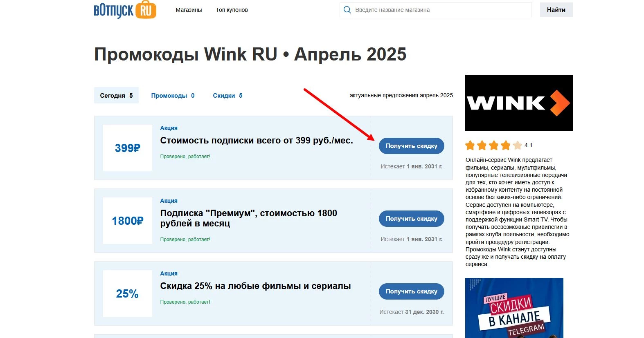Switch to the Скидки 5 tab
The width and height of the screenshot is (644, 338).
[x=227, y=95]
